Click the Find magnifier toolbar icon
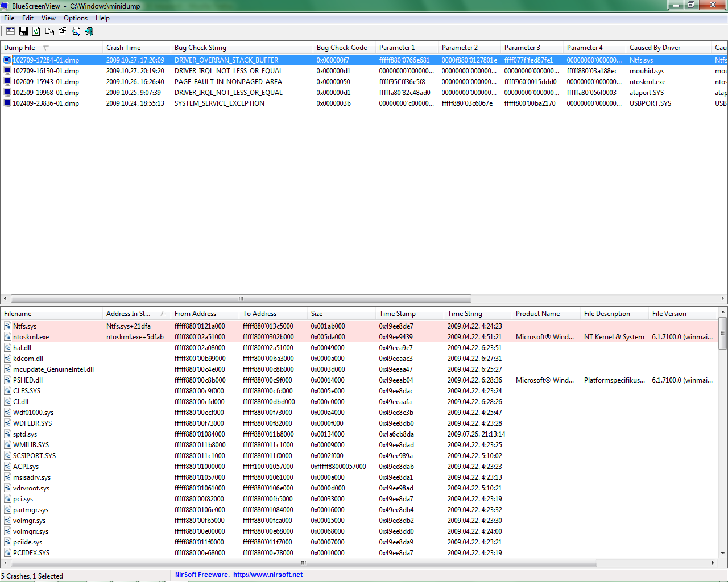Viewport: 728px width, 582px height. (76, 31)
